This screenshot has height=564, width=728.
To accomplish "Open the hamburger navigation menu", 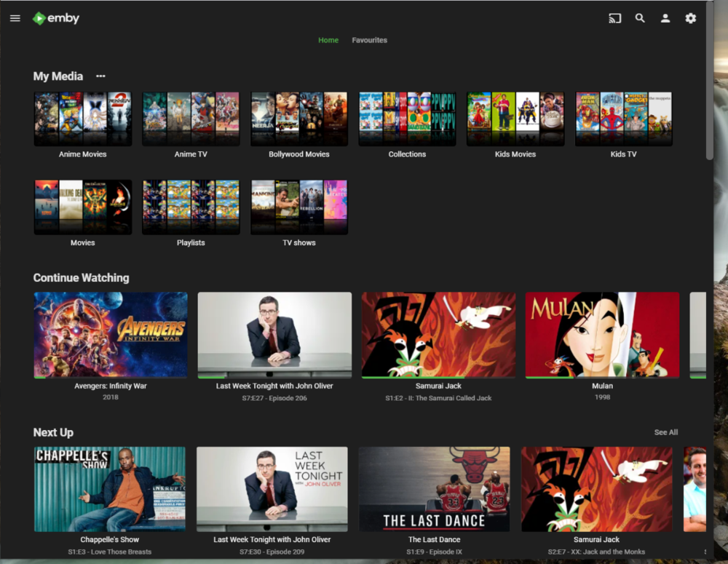I will pyautogui.click(x=15, y=18).
